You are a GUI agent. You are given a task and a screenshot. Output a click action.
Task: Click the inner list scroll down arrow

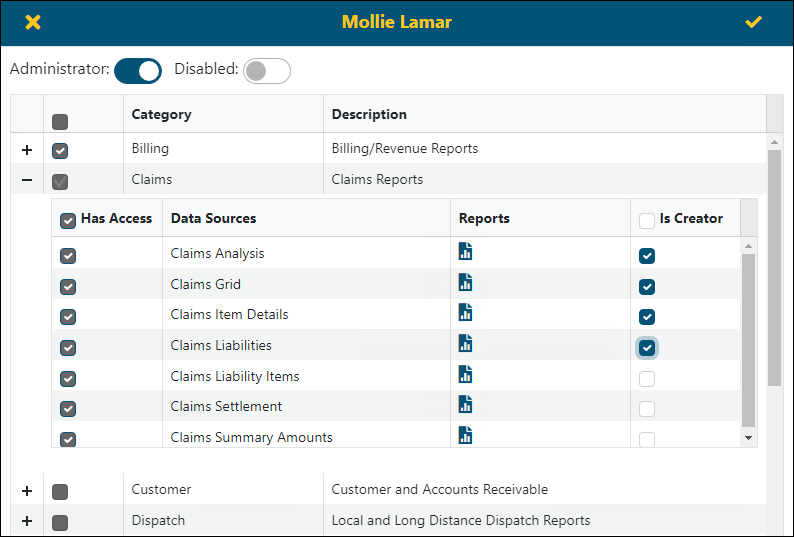point(748,438)
